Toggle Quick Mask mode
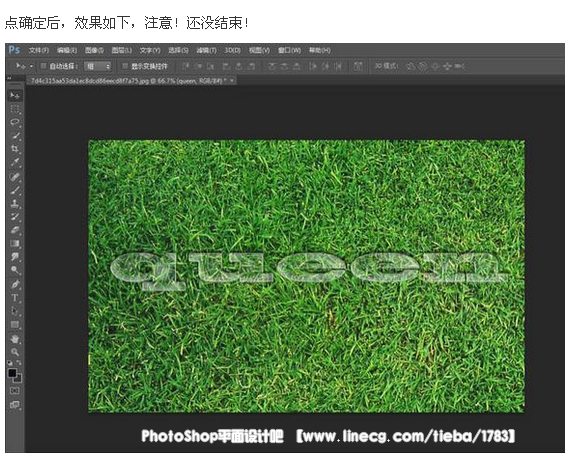565x453 pixels. (15, 391)
